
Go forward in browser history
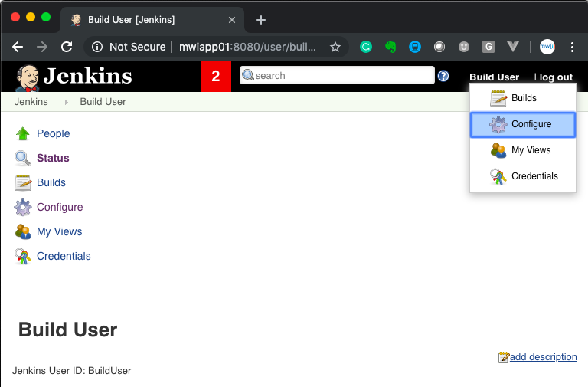tap(42, 47)
